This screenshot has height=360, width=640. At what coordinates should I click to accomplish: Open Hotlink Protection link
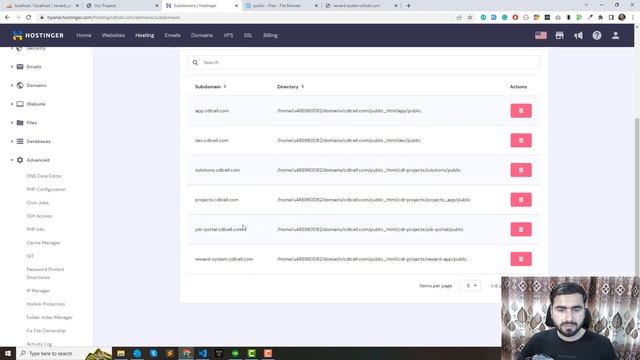[x=45, y=304]
